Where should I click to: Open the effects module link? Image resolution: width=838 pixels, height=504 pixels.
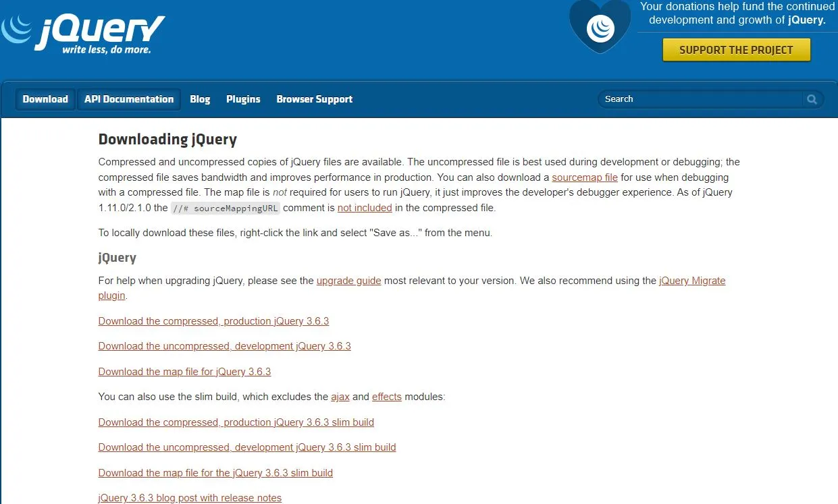(387, 397)
